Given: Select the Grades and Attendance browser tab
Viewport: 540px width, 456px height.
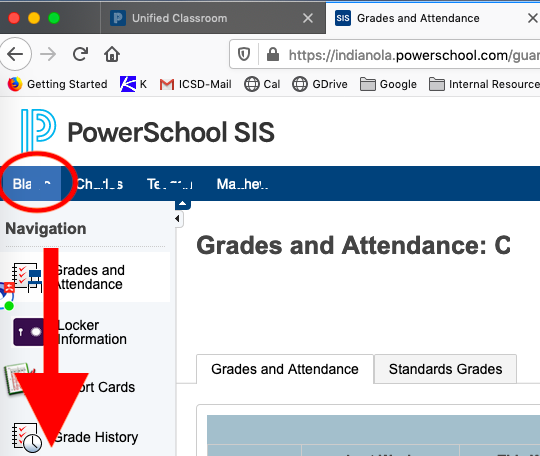Looking at the screenshot, I should pos(433,18).
